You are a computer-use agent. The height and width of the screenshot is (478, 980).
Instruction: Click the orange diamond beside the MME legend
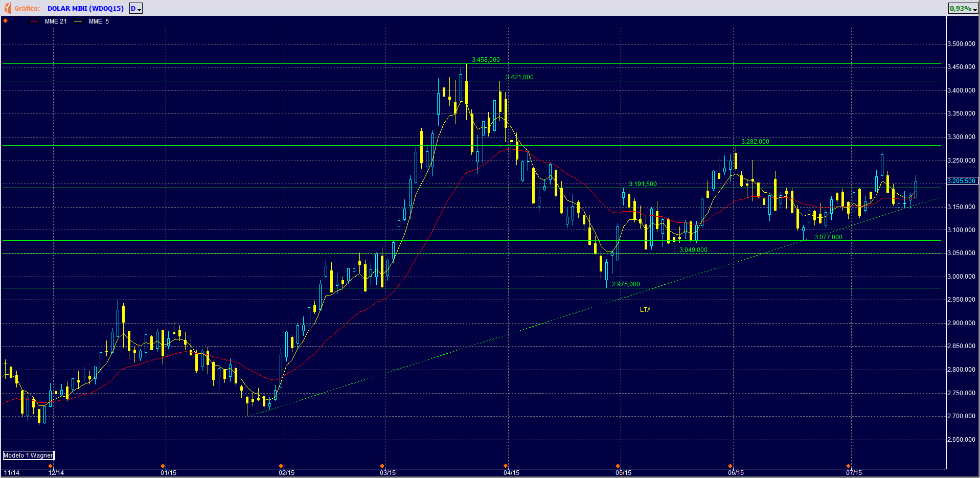[6, 21]
